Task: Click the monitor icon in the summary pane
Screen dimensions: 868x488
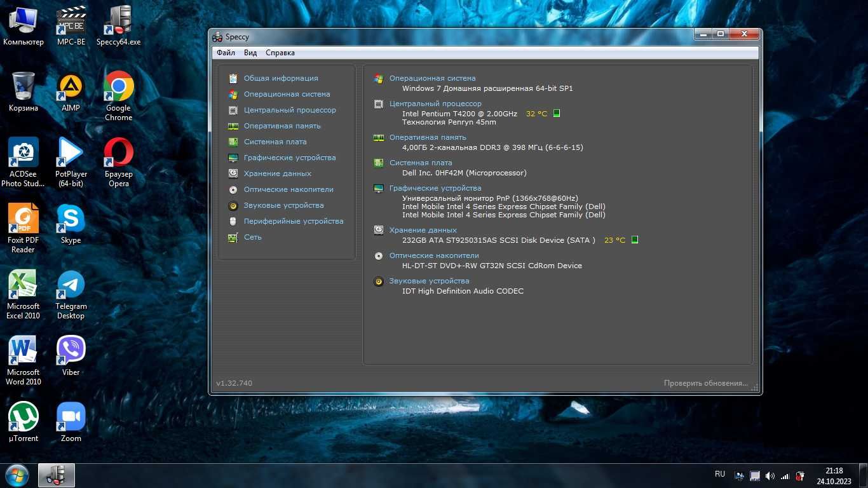Action: click(x=379, y=188)
